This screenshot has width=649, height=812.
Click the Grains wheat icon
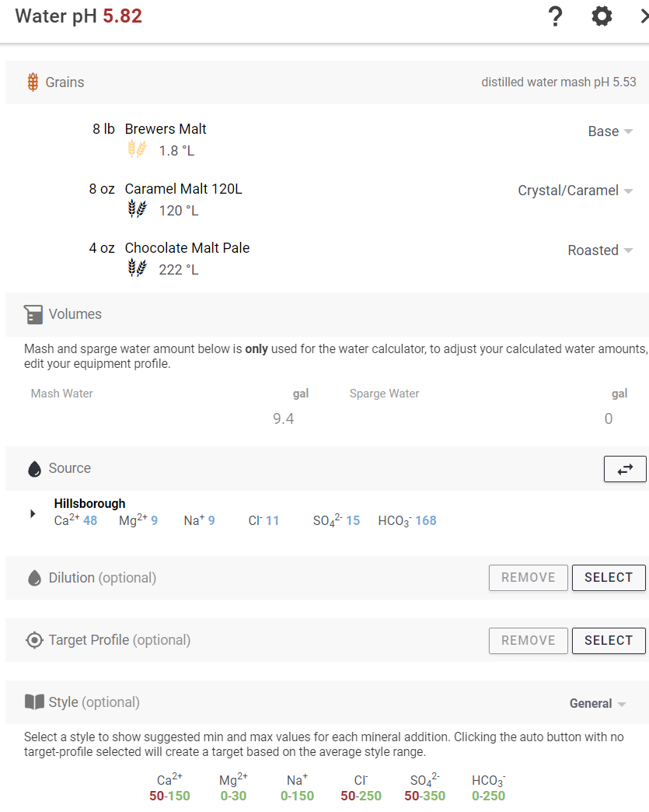[33, 82]
